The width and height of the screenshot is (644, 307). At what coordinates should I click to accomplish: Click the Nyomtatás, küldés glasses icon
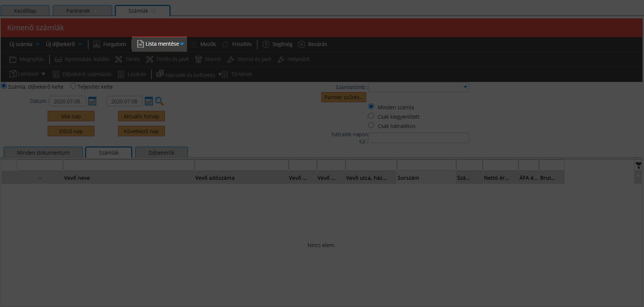[x=58, y=59]
